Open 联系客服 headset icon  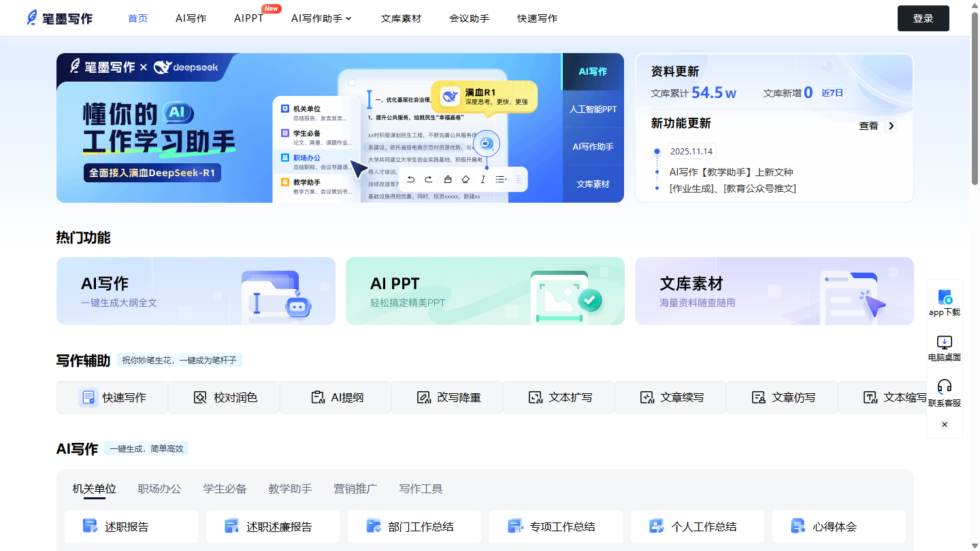tap(945, 387)
